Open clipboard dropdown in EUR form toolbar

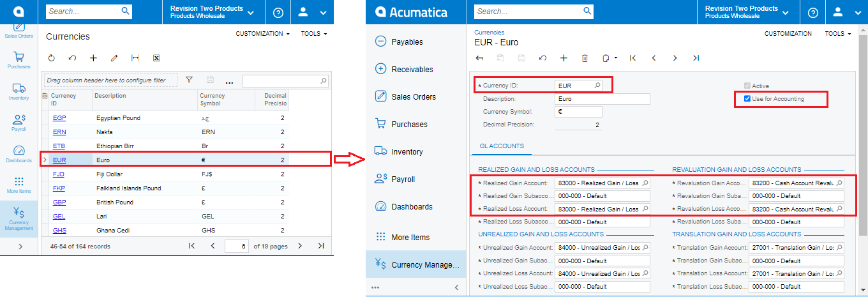tap(610, 58)
